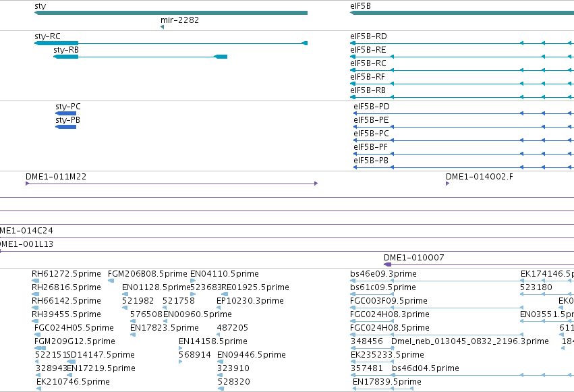574x392 pixels.
Task: Select EN04110.5prime EST
Action: pos(193,281)
